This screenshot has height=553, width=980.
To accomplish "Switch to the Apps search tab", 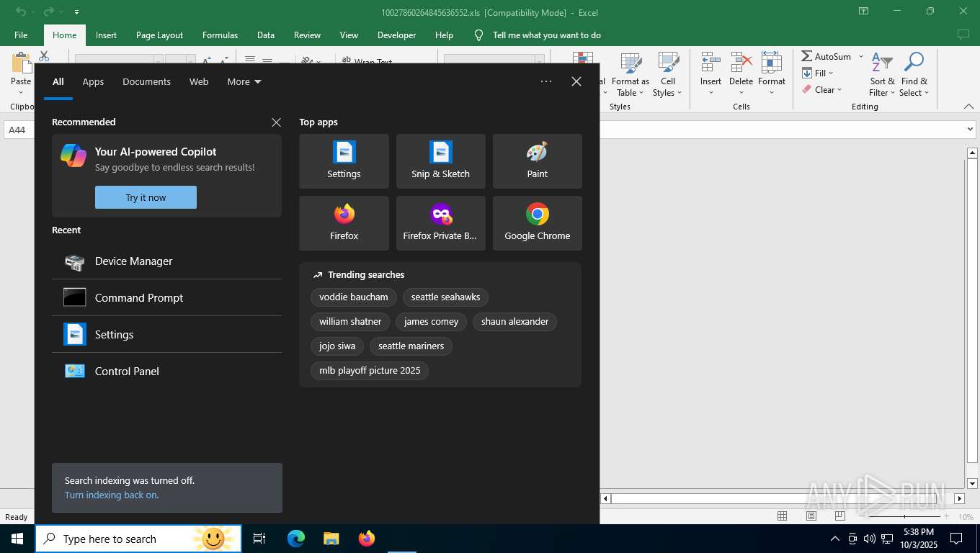I will click(93, 81).
